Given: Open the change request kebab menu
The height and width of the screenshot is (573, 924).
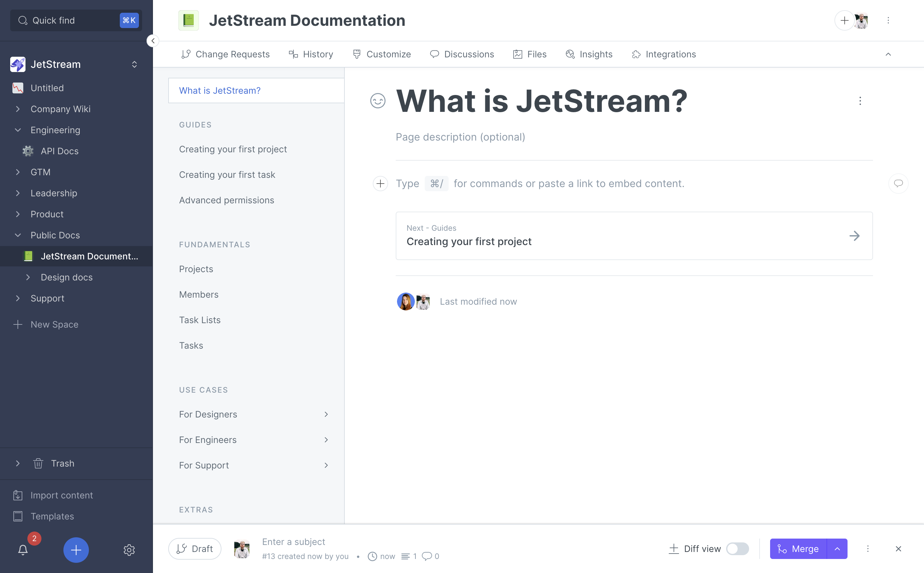Looking at the screenshot, I should [868, 549].
